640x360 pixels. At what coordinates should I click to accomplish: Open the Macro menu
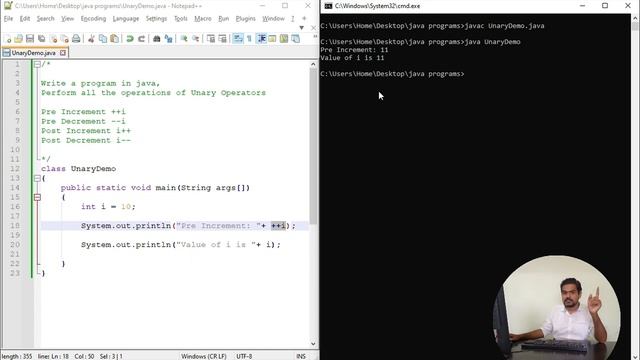203,19
